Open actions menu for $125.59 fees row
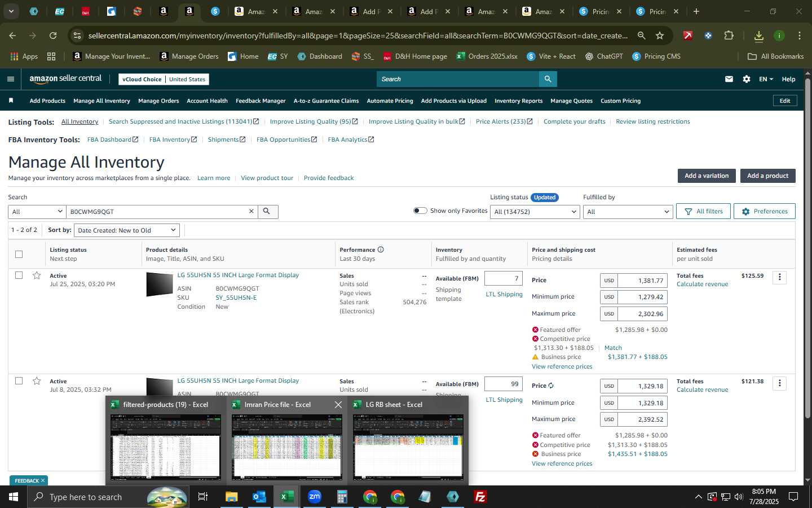This screenshot has width=812, height=508. (x=779, y=277)
